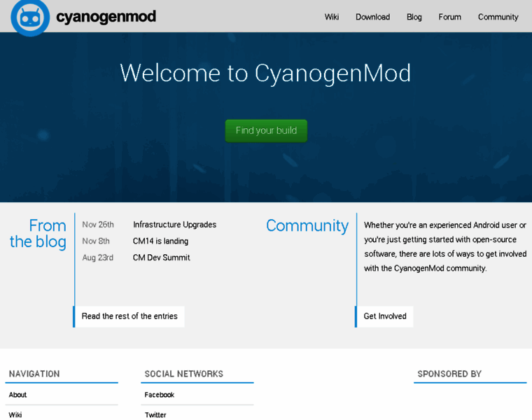The height and width of the screenshot is (420, 532).
Task: Select Community in the top navigation
Action: point(498,17)
